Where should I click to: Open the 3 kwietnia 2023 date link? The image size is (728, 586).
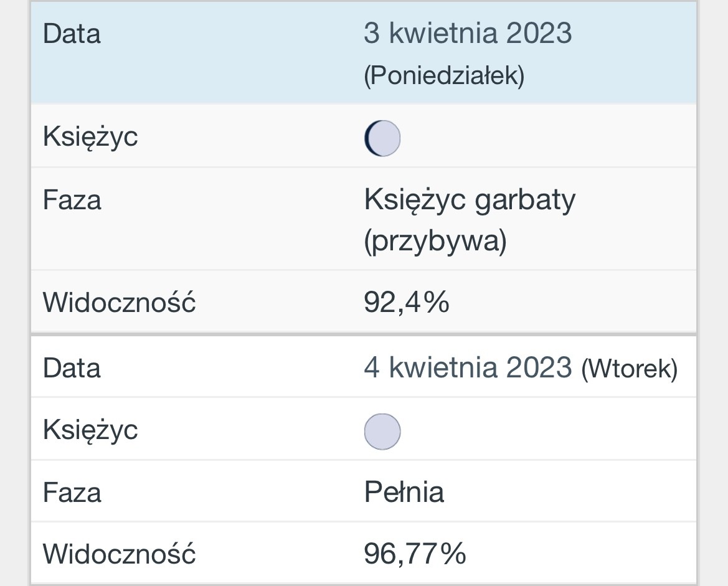pos(467,34)
